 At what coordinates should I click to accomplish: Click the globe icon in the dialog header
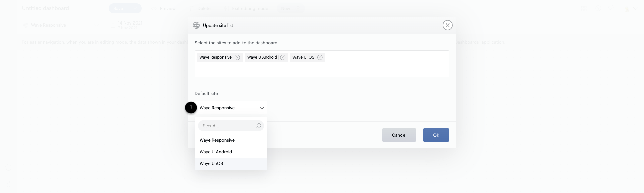coord(196,25)
